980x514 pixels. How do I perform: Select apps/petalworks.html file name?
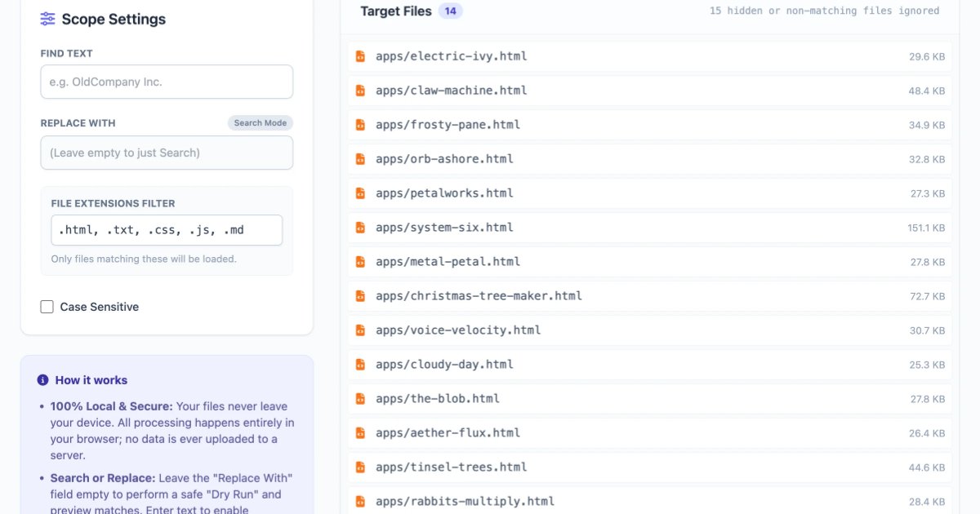coord(444,193)
